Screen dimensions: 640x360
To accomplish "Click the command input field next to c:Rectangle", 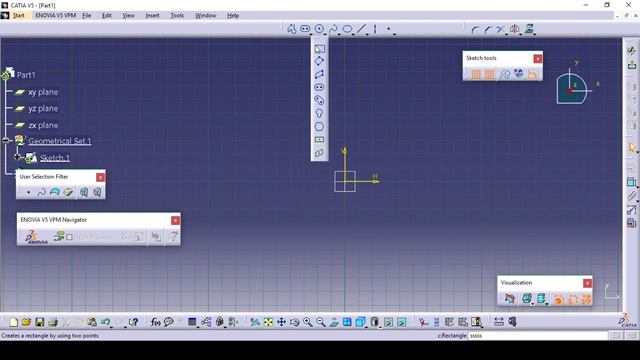I will point(538,336).
